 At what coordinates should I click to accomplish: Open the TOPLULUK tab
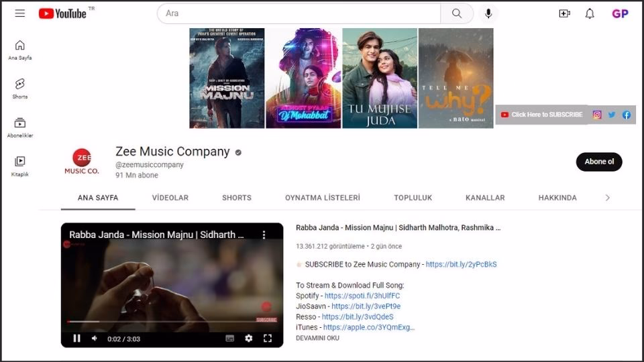click(413, 198)
